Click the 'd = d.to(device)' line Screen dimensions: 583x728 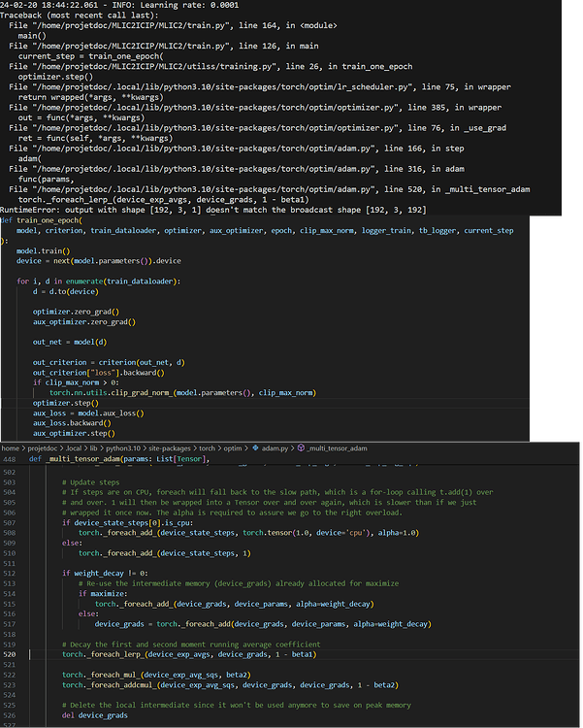click(x=65, y=291)
